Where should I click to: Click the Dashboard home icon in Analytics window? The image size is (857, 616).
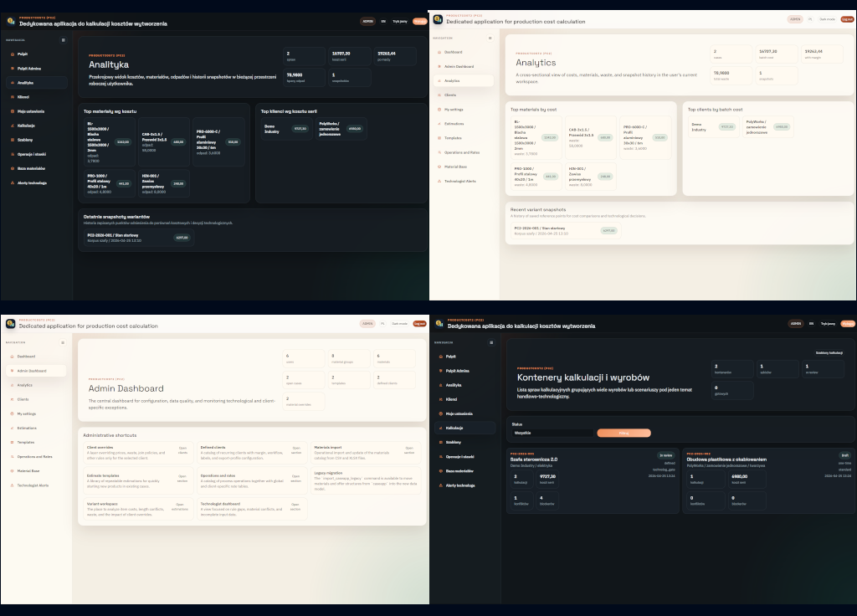[x=439, y=52]
